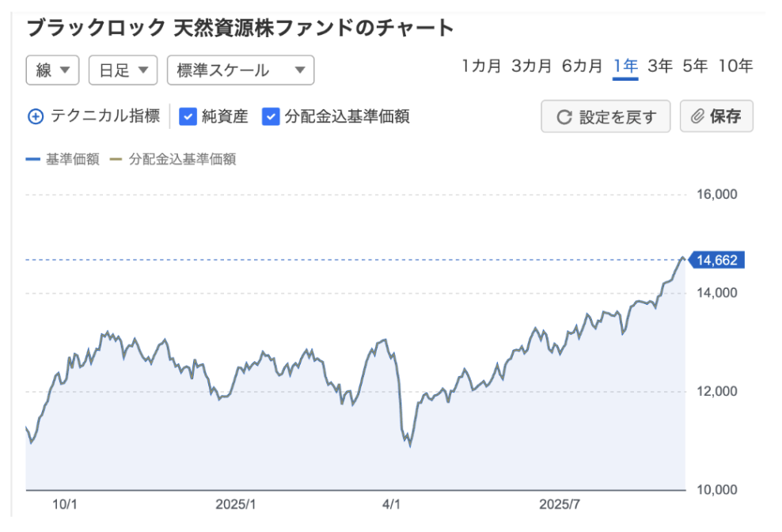Switch to the 1カ月 period tab

click(x=482, y=66)
